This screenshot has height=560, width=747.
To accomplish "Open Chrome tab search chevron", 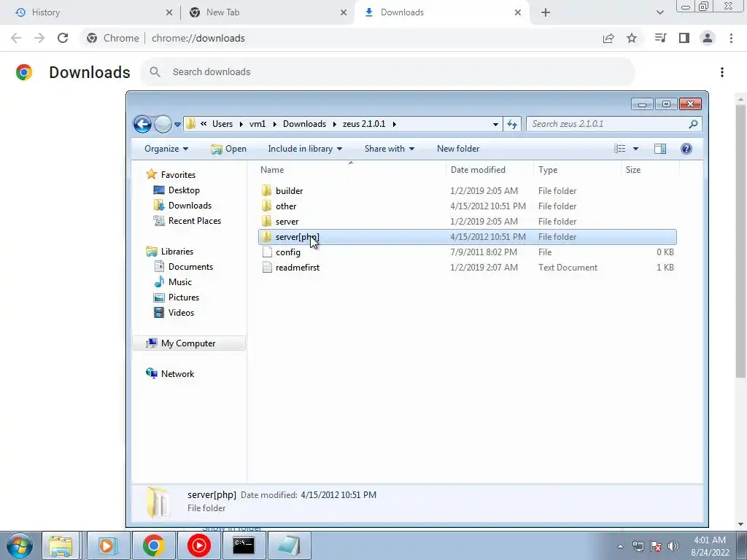I will [659, 13].
